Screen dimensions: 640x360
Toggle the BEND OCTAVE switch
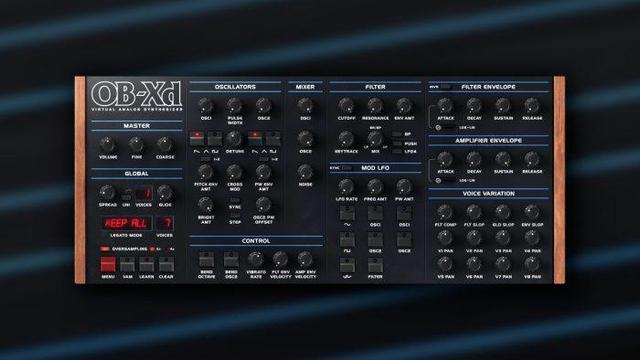pyautogui.click(x=206, y=260)
